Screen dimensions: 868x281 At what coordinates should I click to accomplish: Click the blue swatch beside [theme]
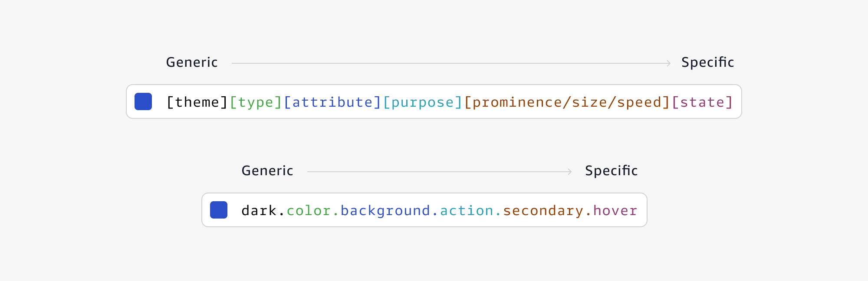(143, 101)
